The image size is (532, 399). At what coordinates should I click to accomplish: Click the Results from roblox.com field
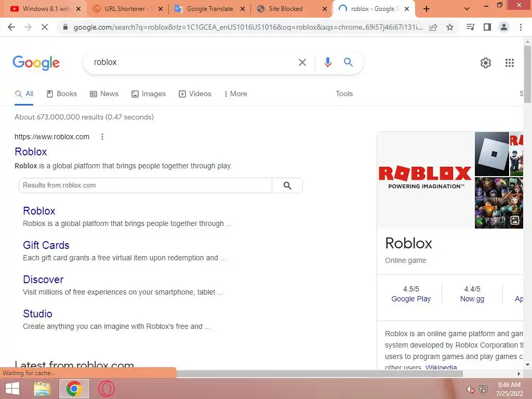pyautogui.click(x=145, y=185)
